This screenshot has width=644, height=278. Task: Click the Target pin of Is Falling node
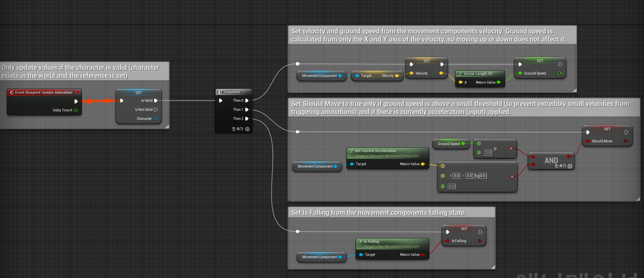point(361,254)
